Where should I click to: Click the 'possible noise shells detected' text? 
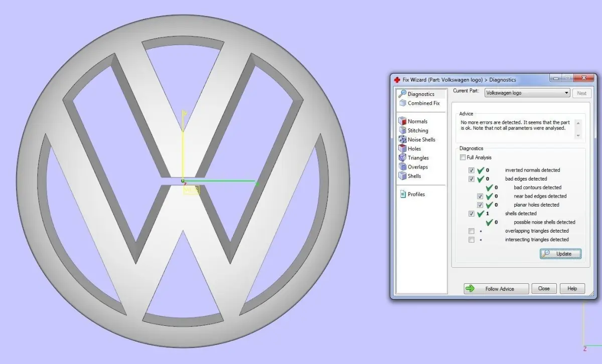(544, 222)
